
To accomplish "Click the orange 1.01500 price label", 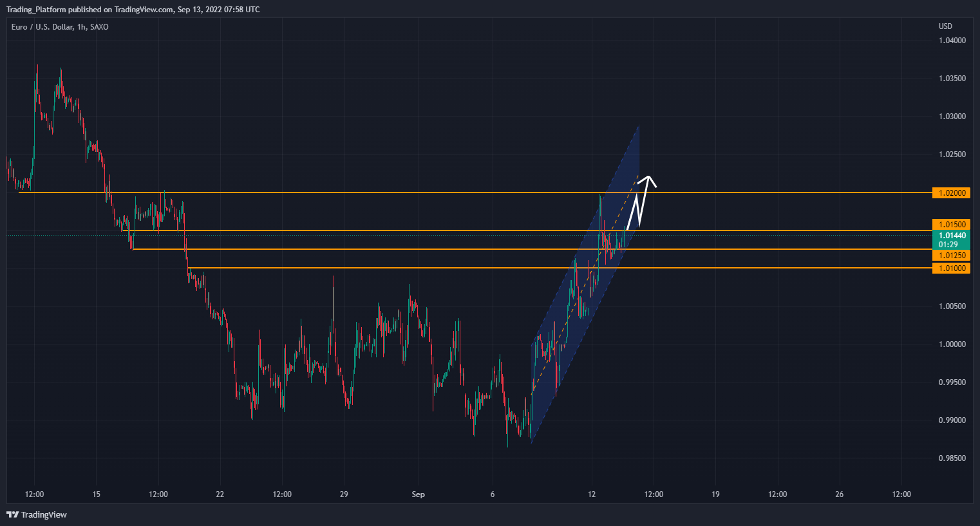I will (951, 225).
